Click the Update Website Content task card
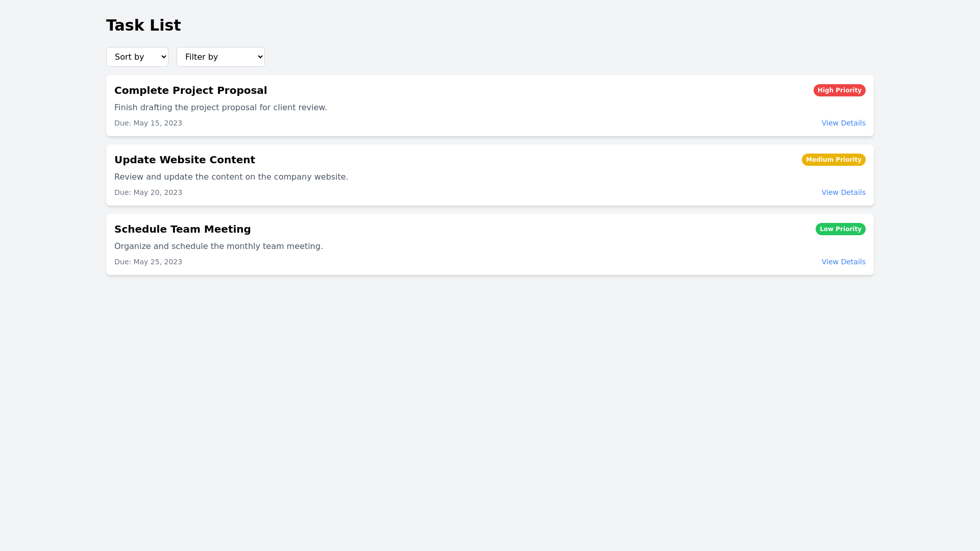The image size is (980, 551). 489,175
